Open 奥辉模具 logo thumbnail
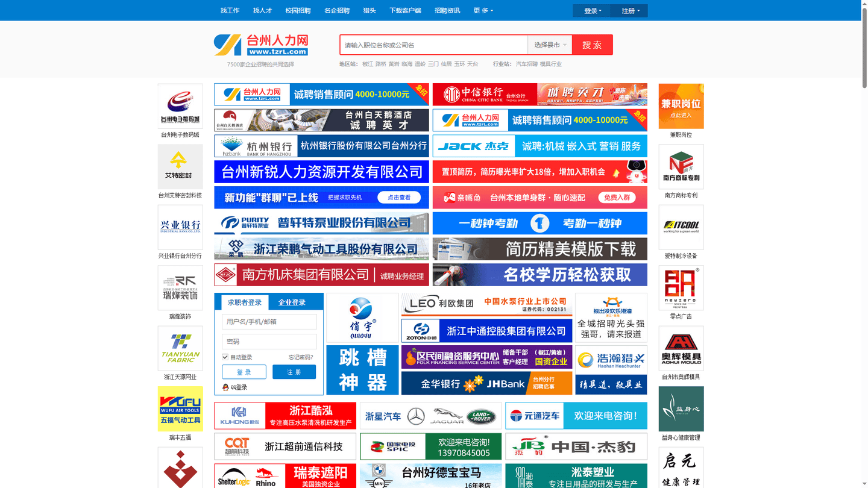868x488 pixels. 681,349
